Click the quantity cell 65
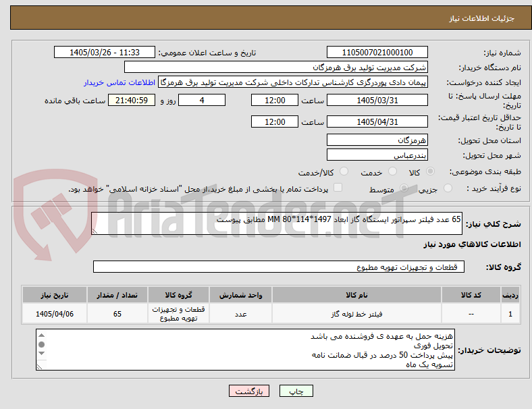Image resolution: width=532 pixels, height=409 pixels. click(117, 314)
